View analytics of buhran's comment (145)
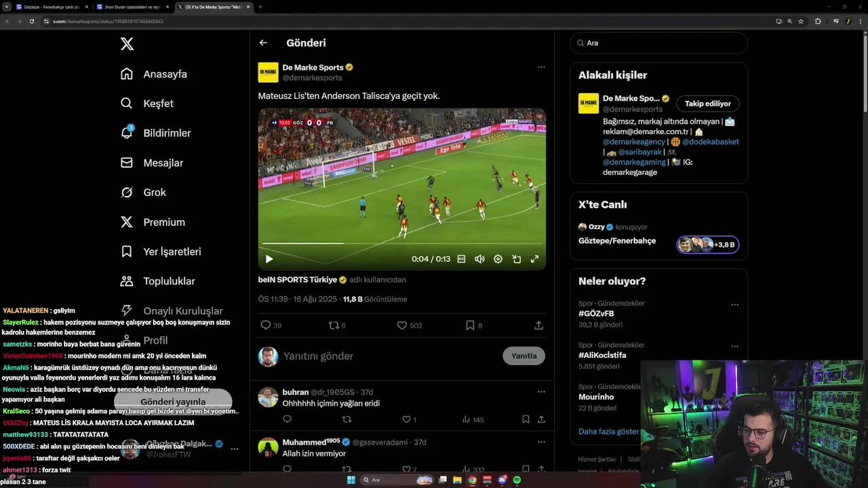This screenshot has height=488, width=868. pos(473,420)
